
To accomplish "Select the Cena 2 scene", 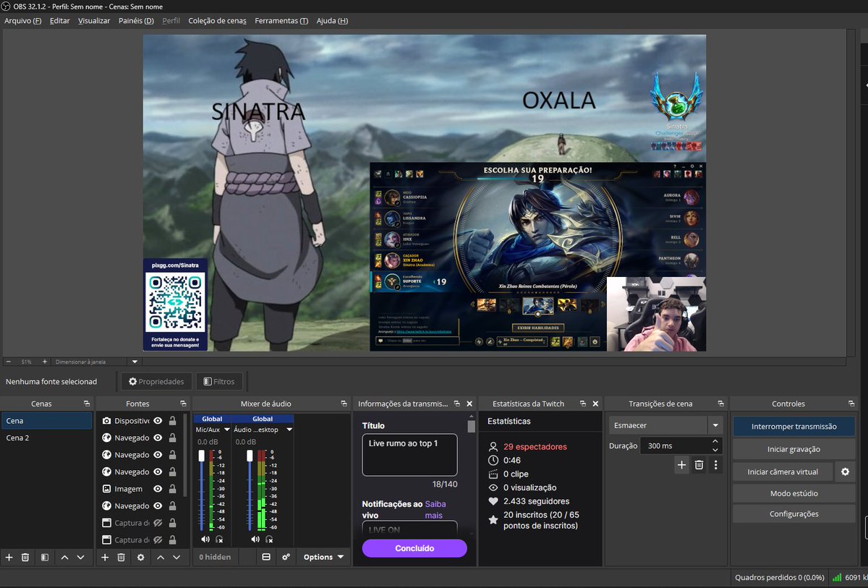I will pyautogui.click(x=47, y=438).
